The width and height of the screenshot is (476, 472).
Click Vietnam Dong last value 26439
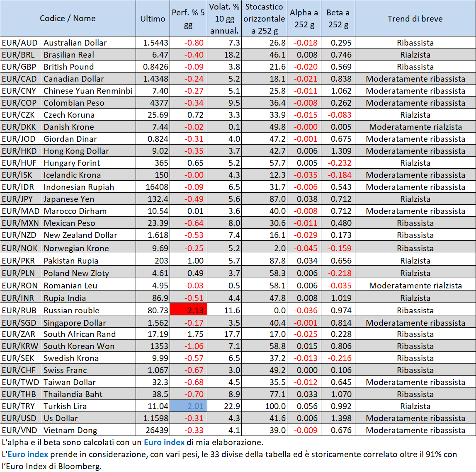153,430
